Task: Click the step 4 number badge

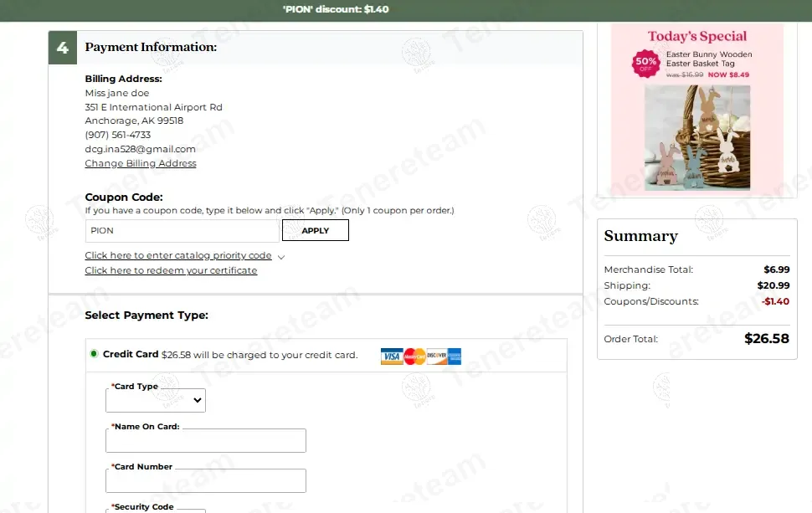Action: (x=63, y=48)
